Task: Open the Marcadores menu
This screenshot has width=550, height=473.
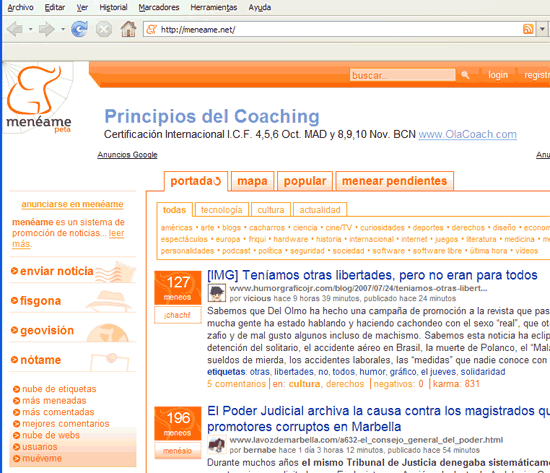Action: 159,7
